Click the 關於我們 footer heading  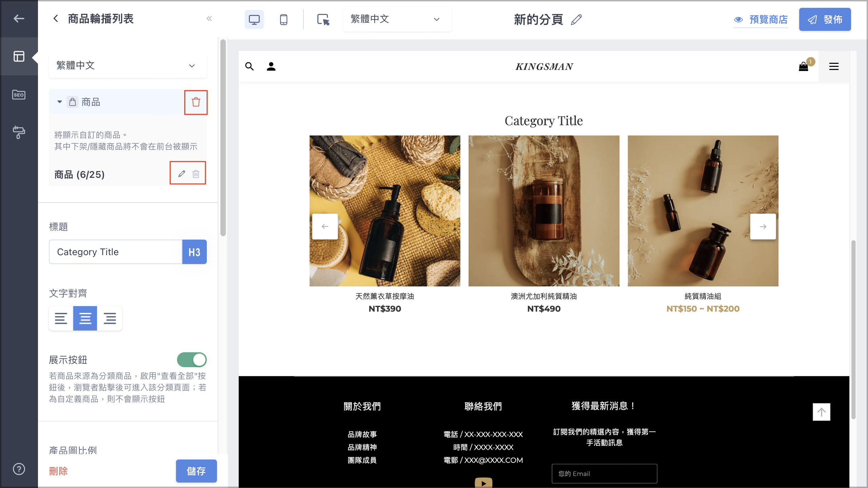point(362,406)
